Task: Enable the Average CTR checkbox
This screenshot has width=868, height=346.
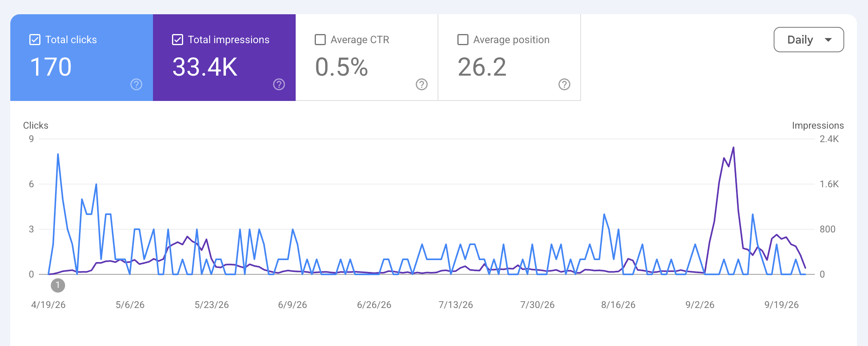Action: click(x=320, y=40)
